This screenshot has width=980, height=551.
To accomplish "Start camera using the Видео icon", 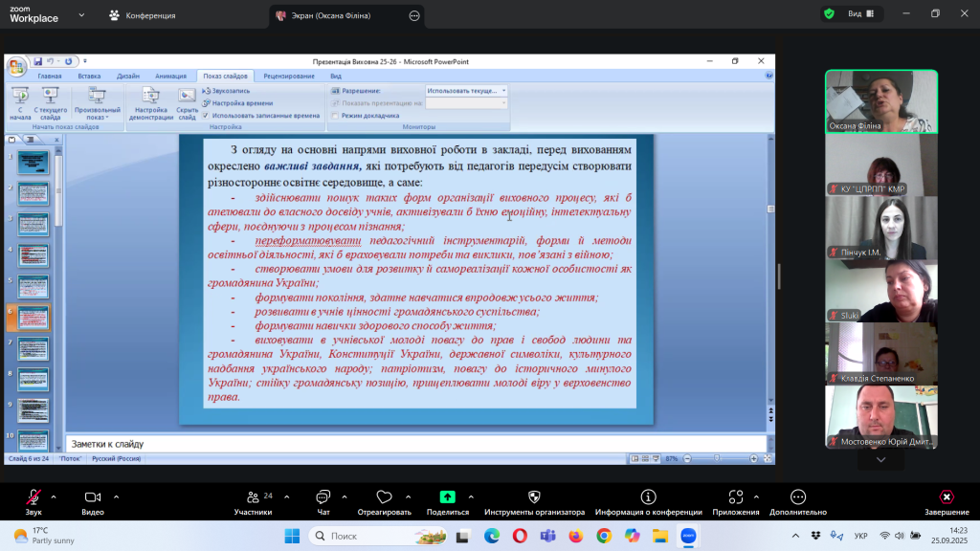I will (93, 497).
